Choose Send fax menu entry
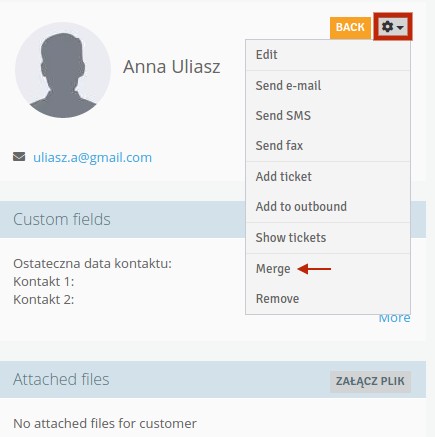 coord(328,146)
